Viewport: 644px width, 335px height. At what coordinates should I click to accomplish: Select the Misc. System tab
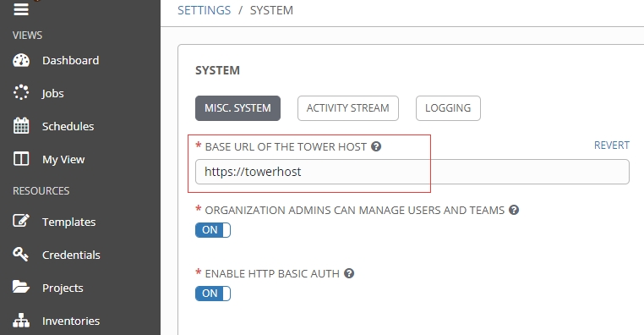coord(237,108)
